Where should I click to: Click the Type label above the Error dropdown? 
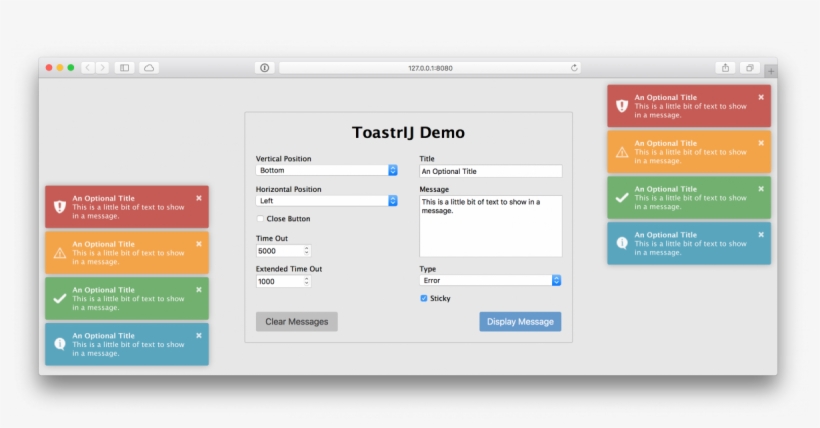[428, 269]
